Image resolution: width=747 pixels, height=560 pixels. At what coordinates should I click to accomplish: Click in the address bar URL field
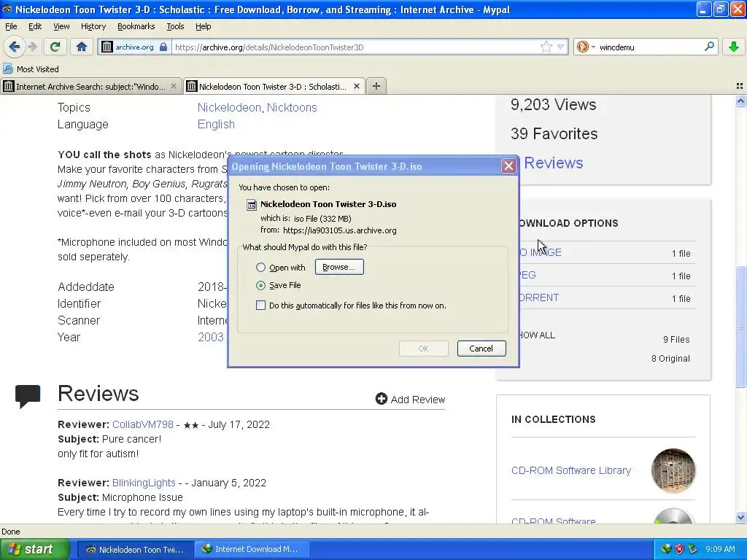click(355, 47)
